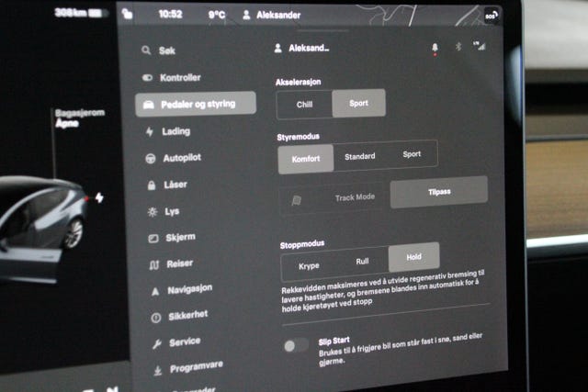Select Pedaler og styring menu item
The height and width of the screenshot is (392, 588).
(x=196, y=104)
